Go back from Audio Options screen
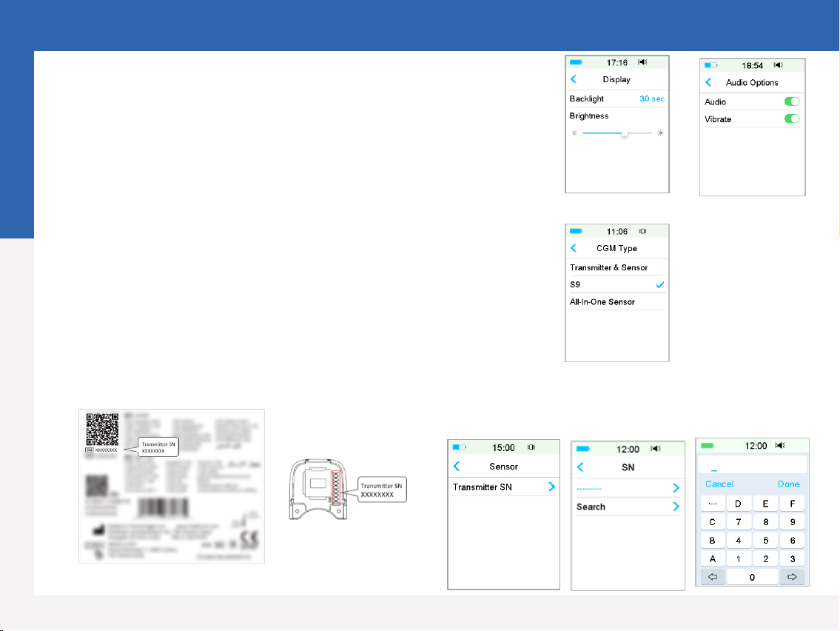Image resolution: width=840 pixels, height=631 pixels. [x=708, y=82]
